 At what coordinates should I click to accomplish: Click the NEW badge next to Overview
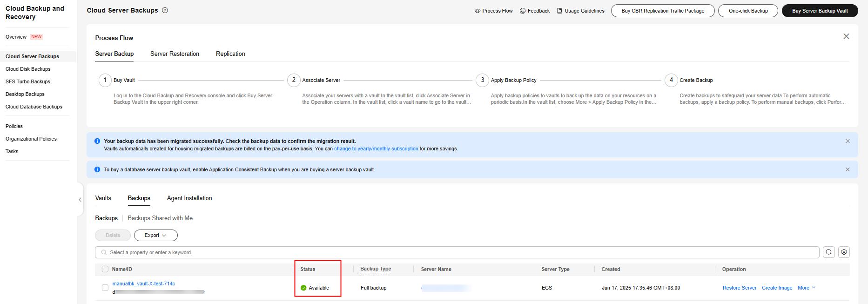[x=36, y=37]
